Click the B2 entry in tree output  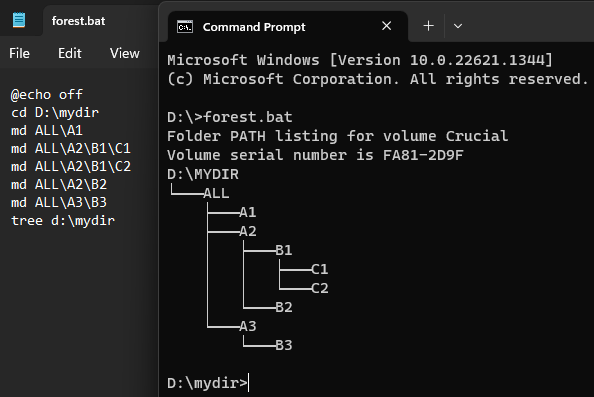284,307
